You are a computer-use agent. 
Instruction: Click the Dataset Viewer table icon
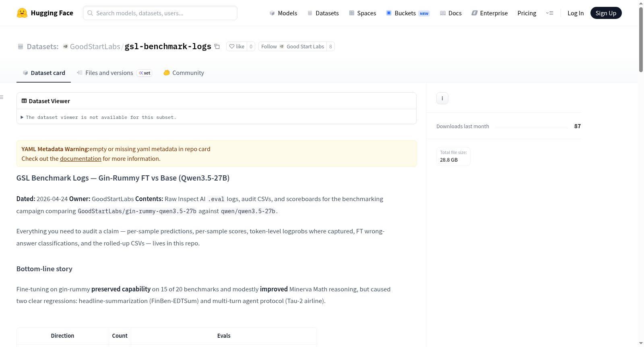[24, 101]
